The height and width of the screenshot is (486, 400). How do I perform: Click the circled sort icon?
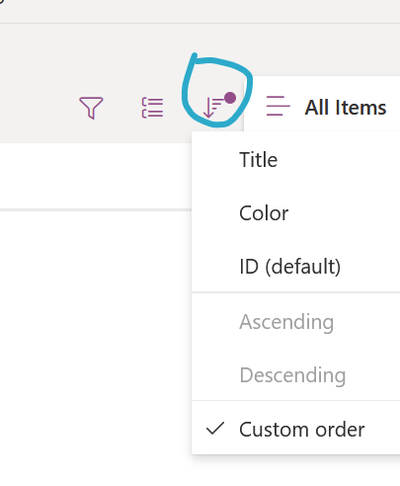click(x=218, y=105)
